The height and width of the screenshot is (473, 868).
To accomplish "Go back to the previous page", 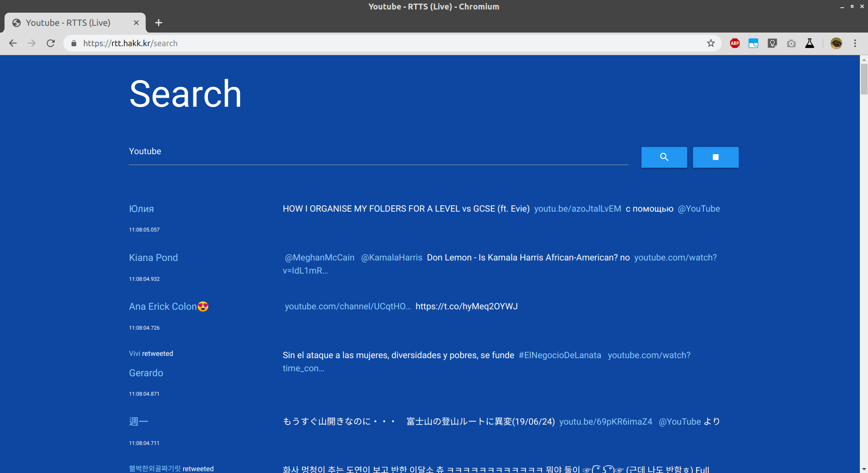I will 13,43.
